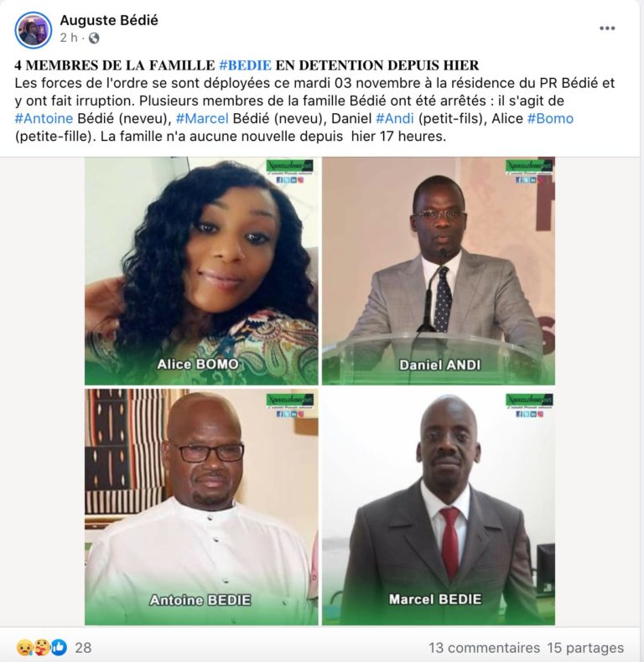
Task: Click the logo on Marcel BEDIE's photo
Action: 529,406
